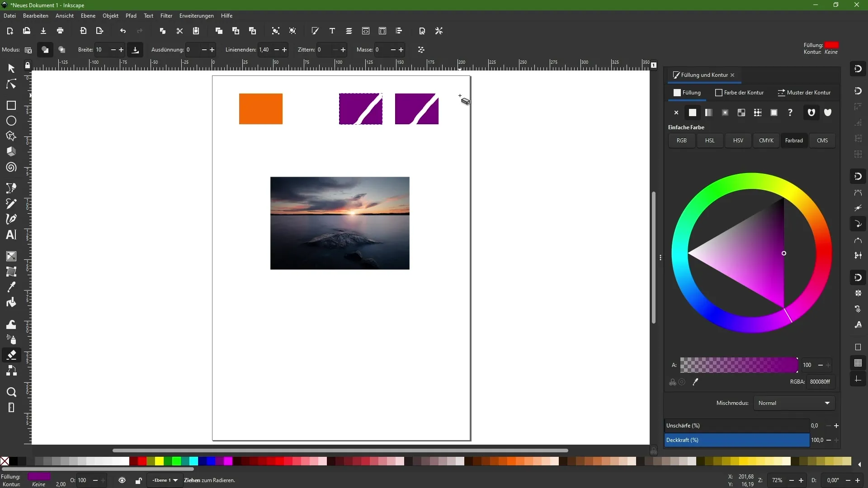
Task: Select the Text tool in toolbox
Action: click(x=11, y=235)
